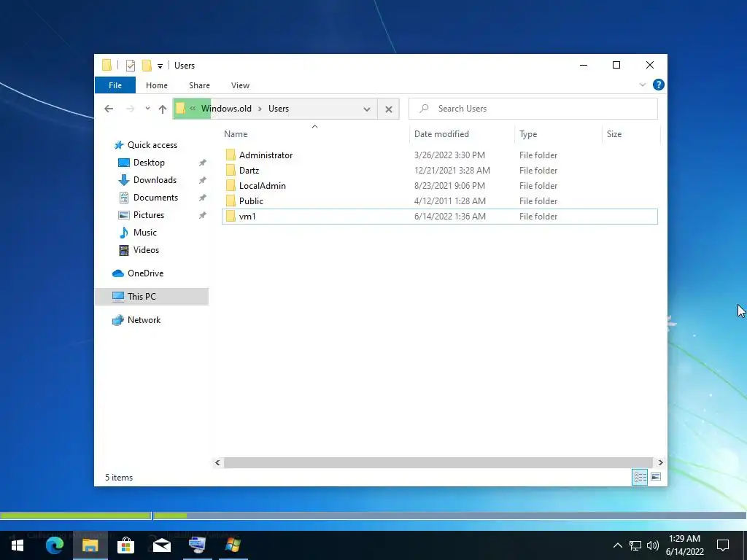The image size is (747, 560).
Task: Click the Search Users field
Action: coord(533,109)
